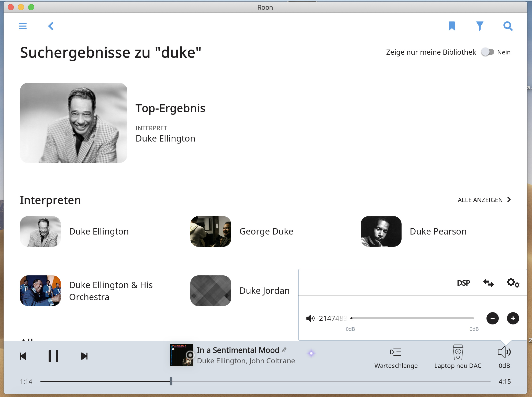
Task: Open the filter funnel icon
Action: 480,26
